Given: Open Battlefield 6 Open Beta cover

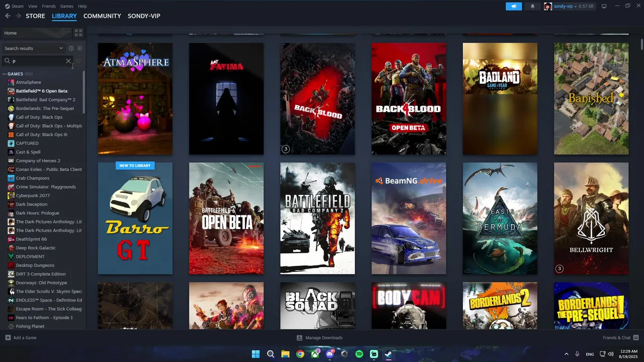Looking at the screenshot, I should pos(226,218).
